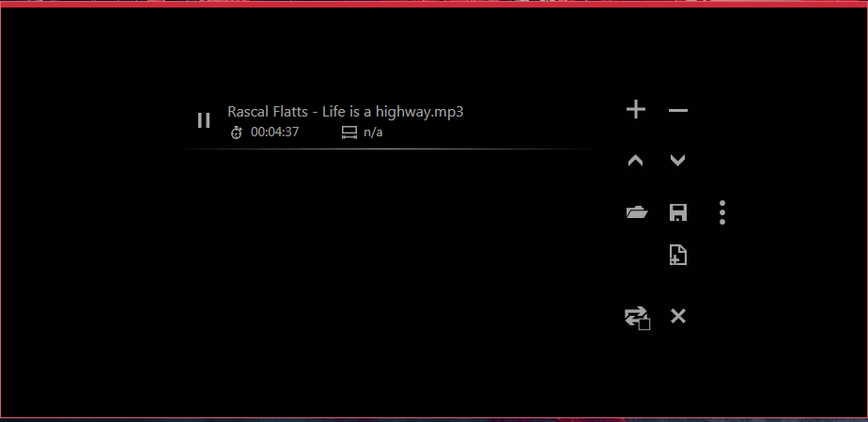Click the pause icon beside the track

[x=204, y=120]
